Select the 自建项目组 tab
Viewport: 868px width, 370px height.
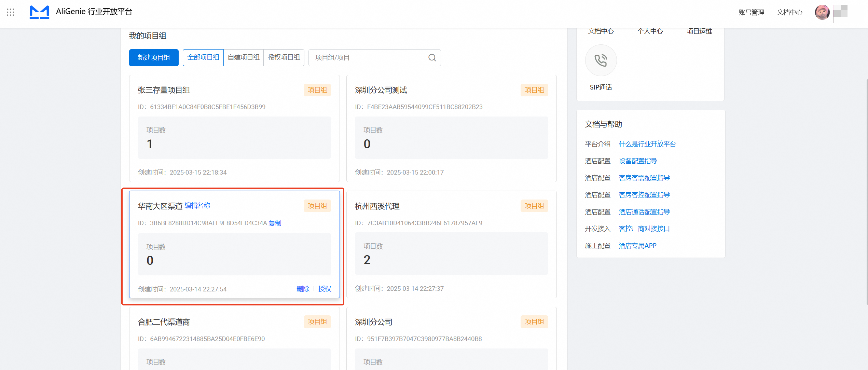point(244,58)
